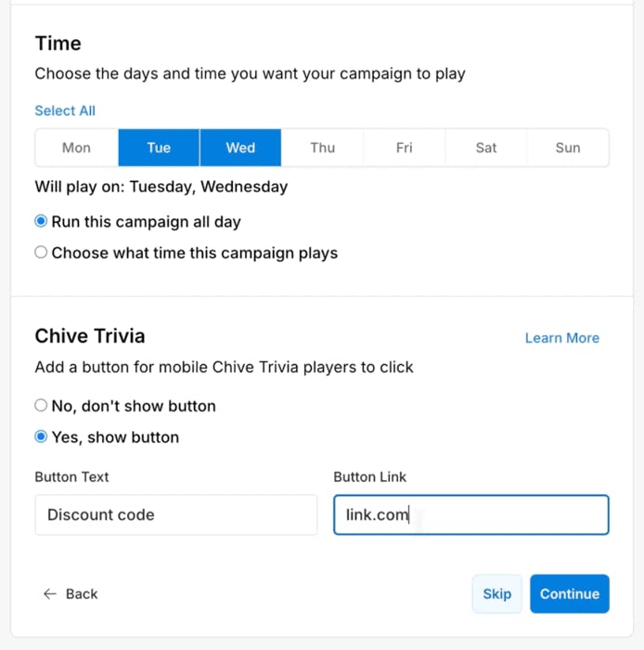Focus the Button Text input field
Viewport: 644px width, 650px height.
coord(175,514)
